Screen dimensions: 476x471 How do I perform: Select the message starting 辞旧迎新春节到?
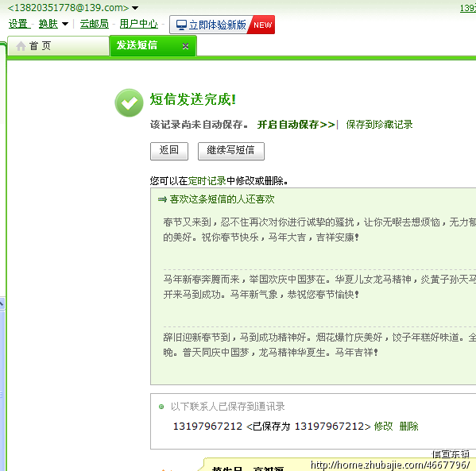point(319,345)
